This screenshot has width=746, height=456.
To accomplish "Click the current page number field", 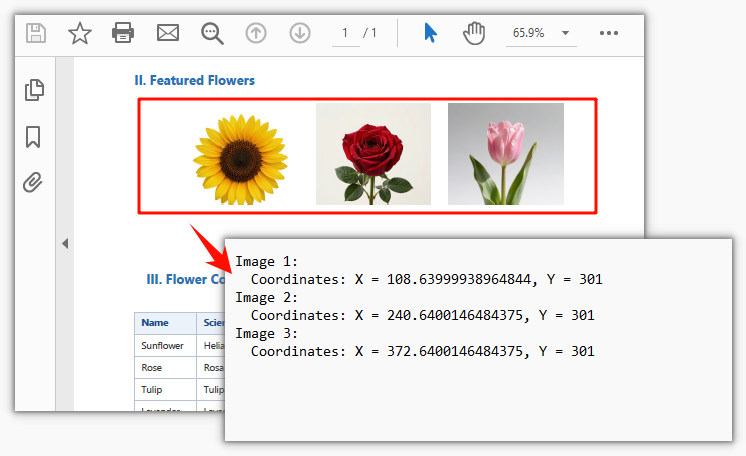I will pos(345,33).
